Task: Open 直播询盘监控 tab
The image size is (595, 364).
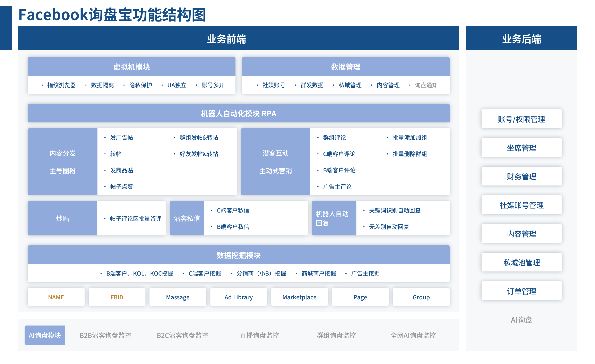Action: coord(259,335)
